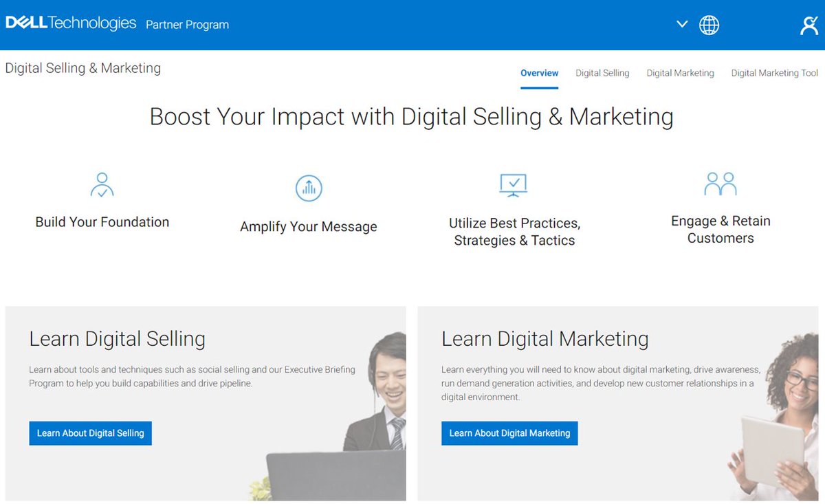Click the Amplify Your Message label

tap(309, 227)
